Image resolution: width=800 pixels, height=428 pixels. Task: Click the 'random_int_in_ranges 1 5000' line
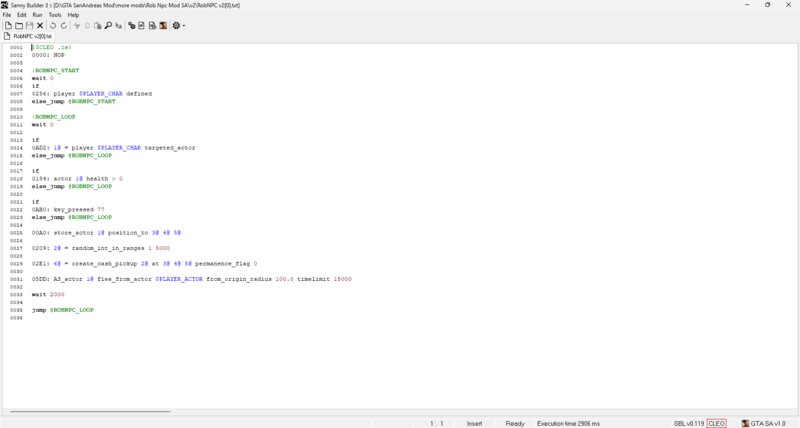click(x=101, y=248)
